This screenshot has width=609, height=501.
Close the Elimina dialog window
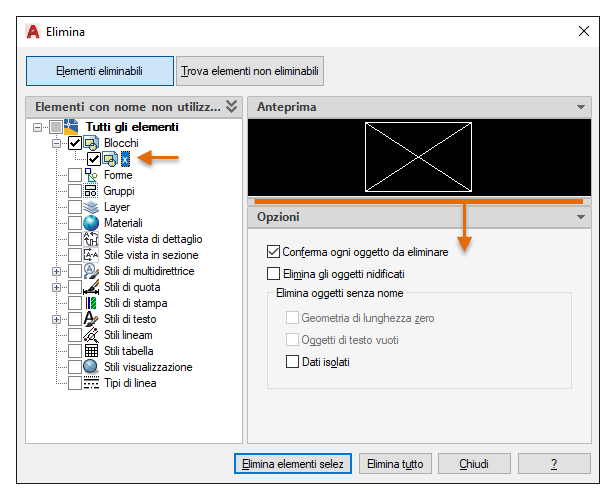584,31
